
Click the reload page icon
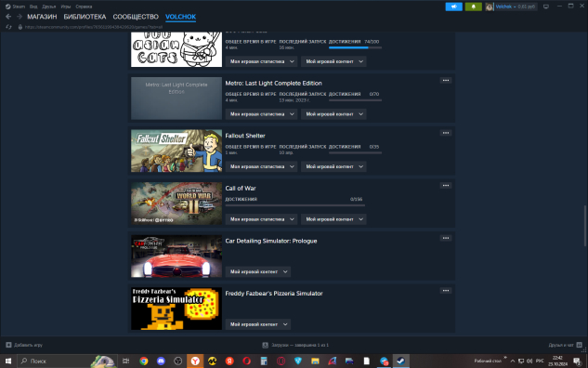pyautogui.click(x=8, y=27)
